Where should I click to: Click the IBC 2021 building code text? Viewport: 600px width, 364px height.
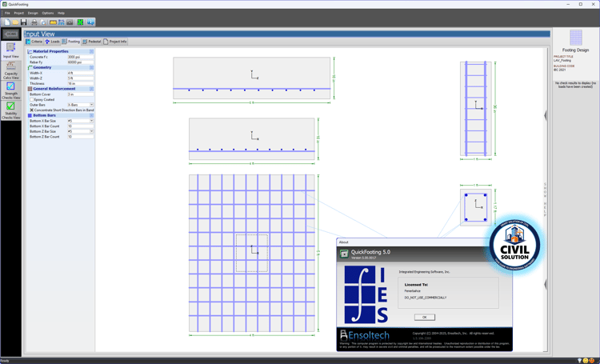pyautogui.click(x=559, y=70)
